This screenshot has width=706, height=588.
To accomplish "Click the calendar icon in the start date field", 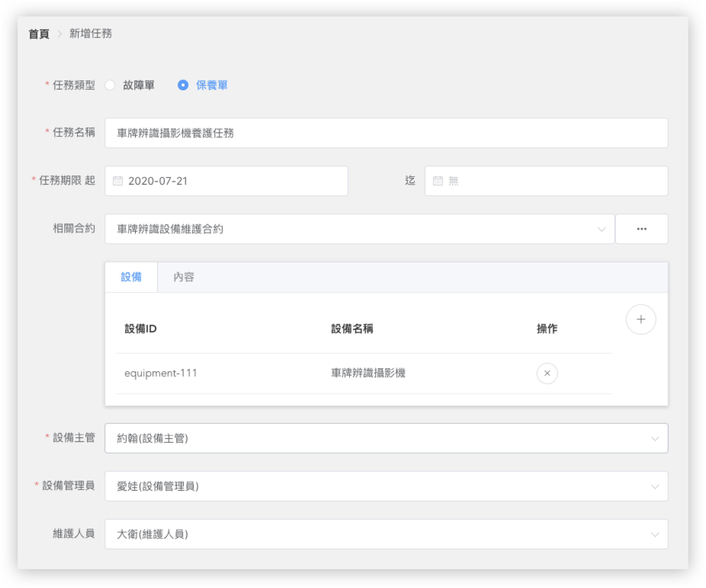I will (x=118, y=181).
